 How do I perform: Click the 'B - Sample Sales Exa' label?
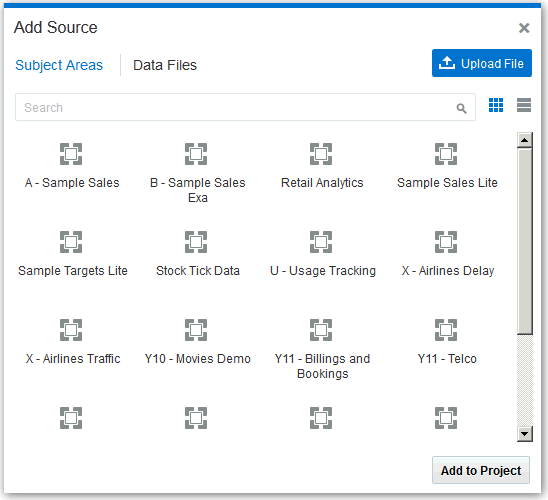pos(198,190)
